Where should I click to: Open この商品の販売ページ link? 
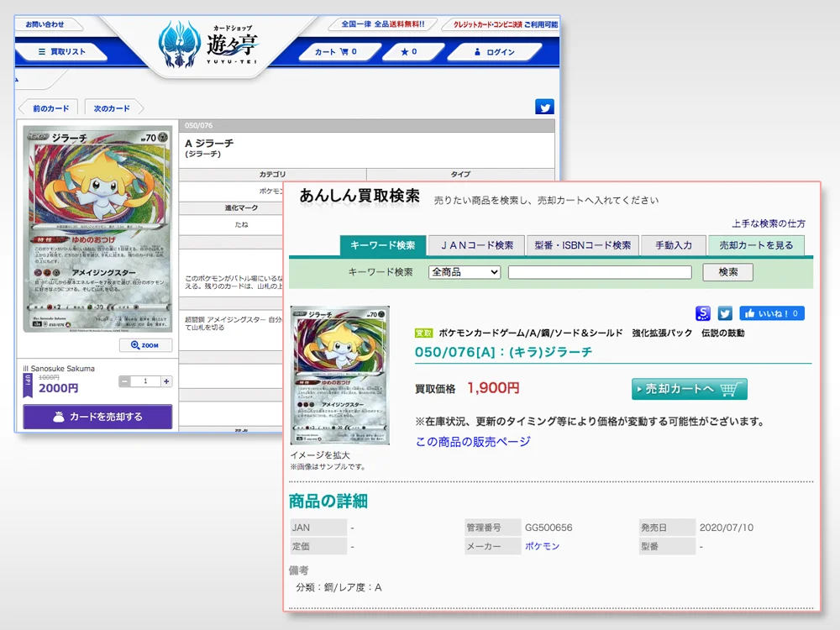[x=473, y=442]
